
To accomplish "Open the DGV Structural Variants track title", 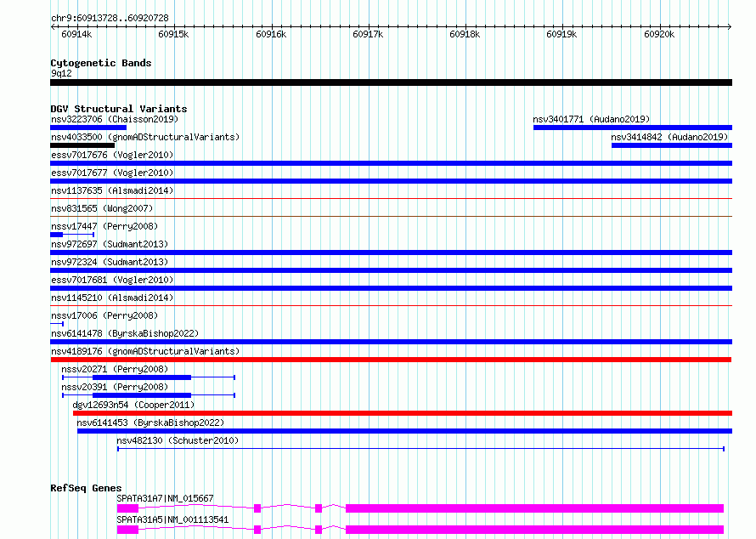I will coord(119,109).
